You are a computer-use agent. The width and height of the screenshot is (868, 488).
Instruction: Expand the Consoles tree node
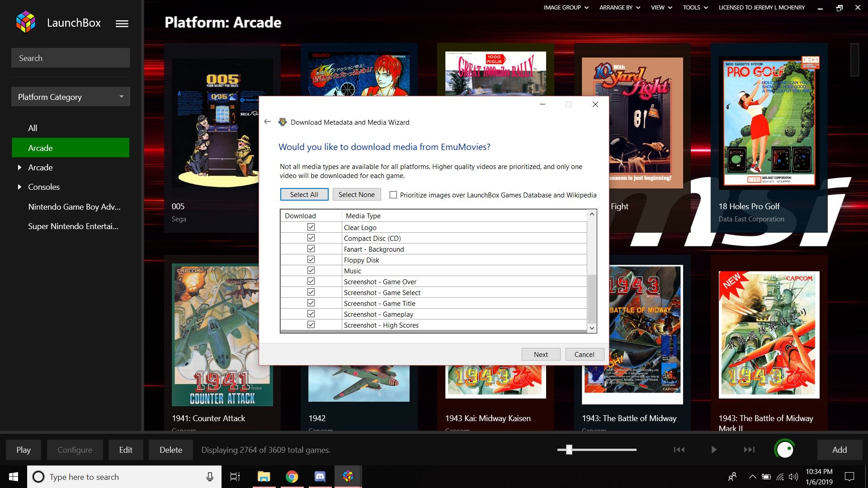coord(19,187)
